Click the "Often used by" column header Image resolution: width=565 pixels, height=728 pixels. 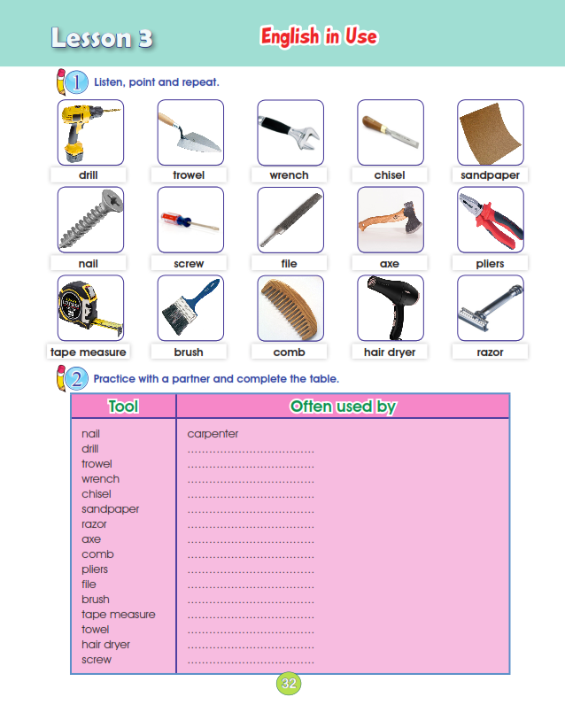343,407
